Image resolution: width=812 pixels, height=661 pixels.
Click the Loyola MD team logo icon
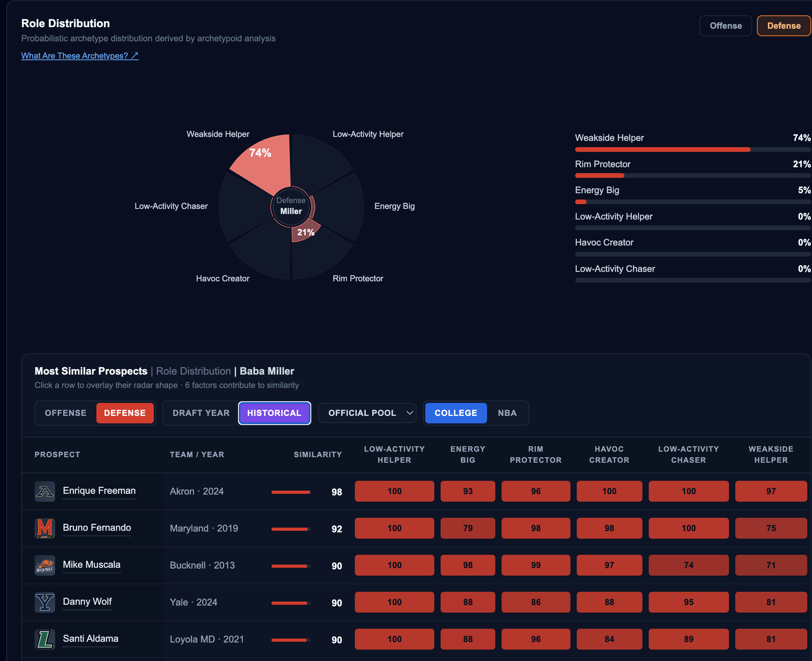pos(45,639)
